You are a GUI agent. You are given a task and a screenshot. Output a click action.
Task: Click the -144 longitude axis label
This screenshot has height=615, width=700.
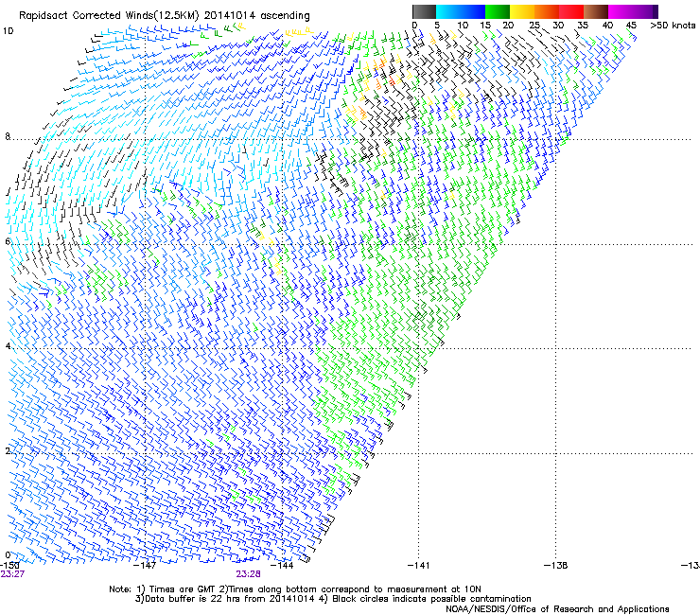tap(282, 565)
